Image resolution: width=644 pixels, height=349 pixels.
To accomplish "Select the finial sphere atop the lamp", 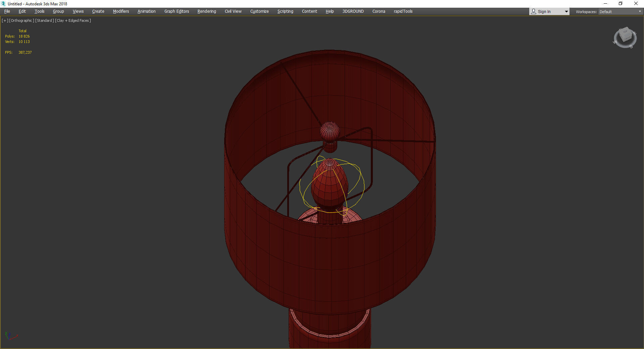I will pyautogui.click(x=330, y=131).
